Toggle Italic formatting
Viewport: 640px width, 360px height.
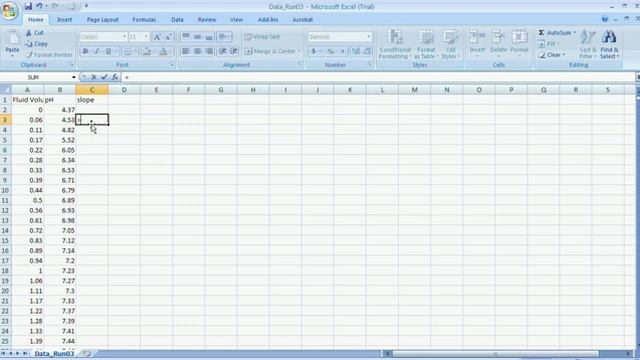tap(97, 51)
